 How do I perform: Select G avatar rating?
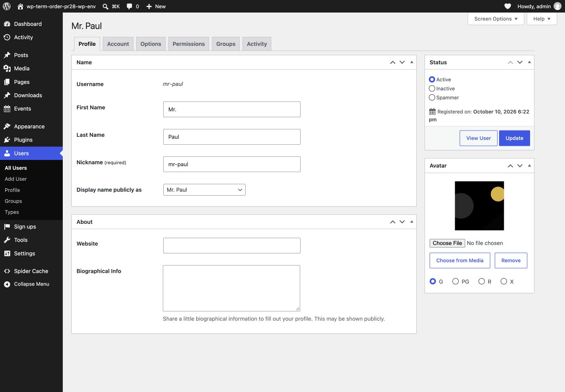tap(433, 281)
